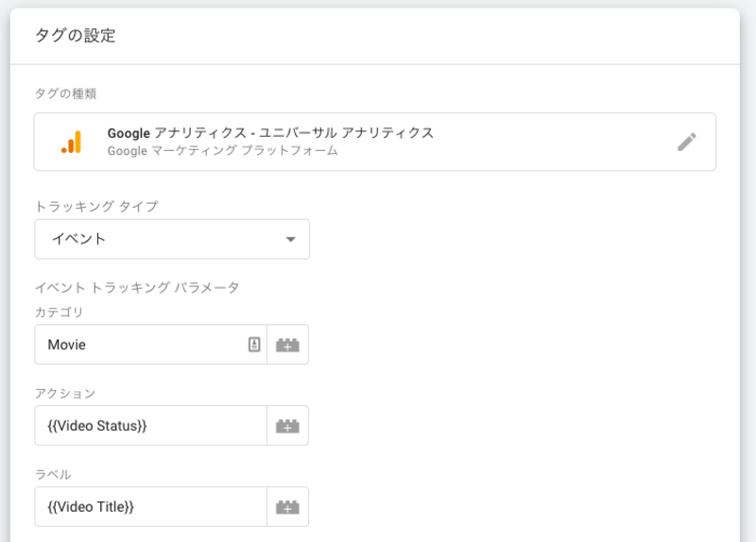This screenshot has height=542, width=756.
Task: Focus the {{Video Title}} label field
Action: click(x=150, y=506)
